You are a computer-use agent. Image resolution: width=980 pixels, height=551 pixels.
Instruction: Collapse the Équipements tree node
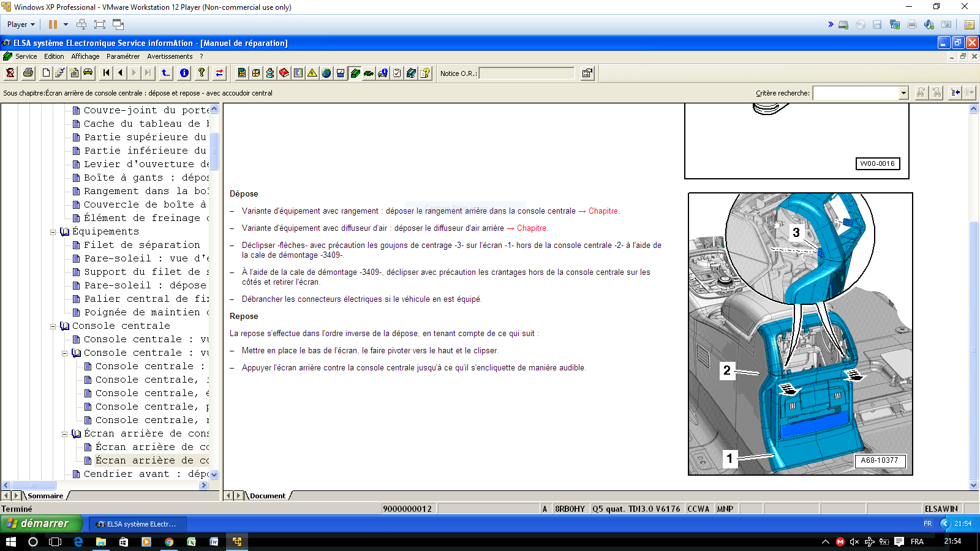click(53, 232)
